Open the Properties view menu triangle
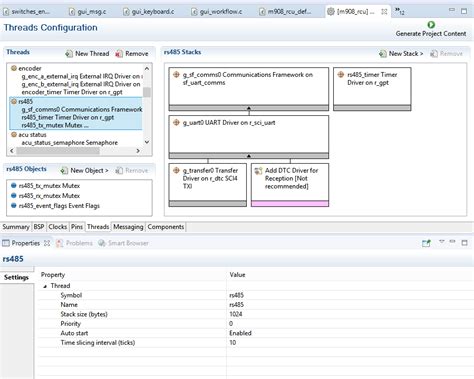This screenshot has height=379, width=474. [441, 241]
